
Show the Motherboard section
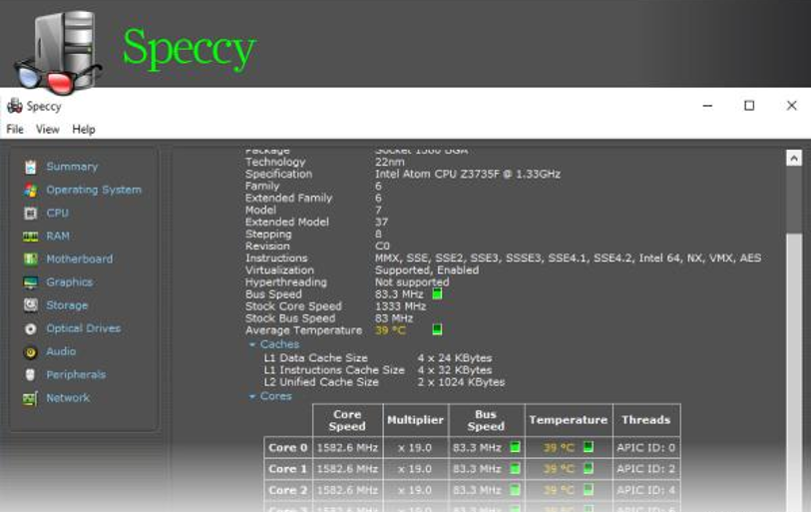(x=79, y=259)
